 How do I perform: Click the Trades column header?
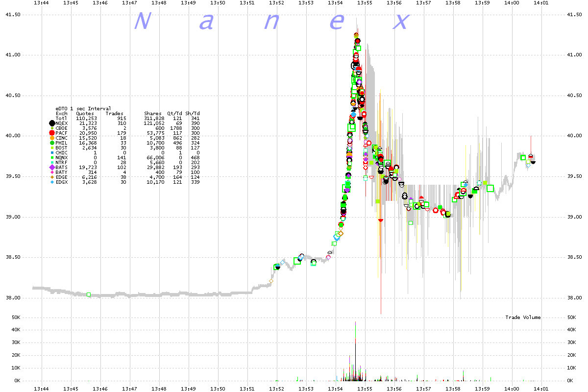[x=115, y=114]
